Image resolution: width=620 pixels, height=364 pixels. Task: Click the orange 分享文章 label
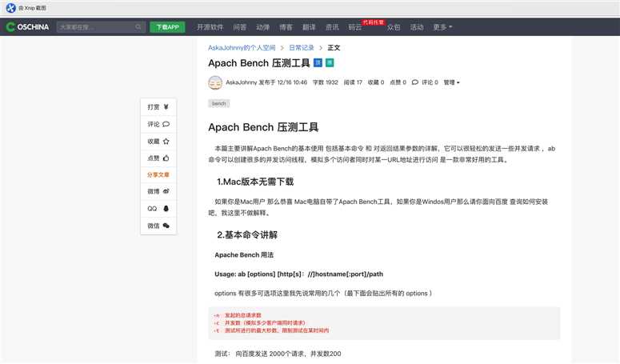(158, 174)
